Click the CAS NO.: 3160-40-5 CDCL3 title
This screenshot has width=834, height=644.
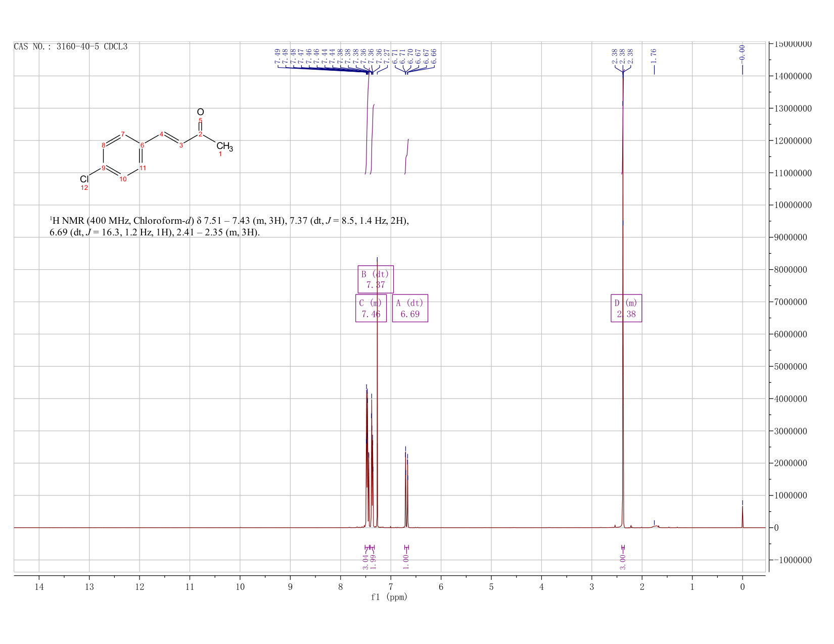[x=71, y=47]
